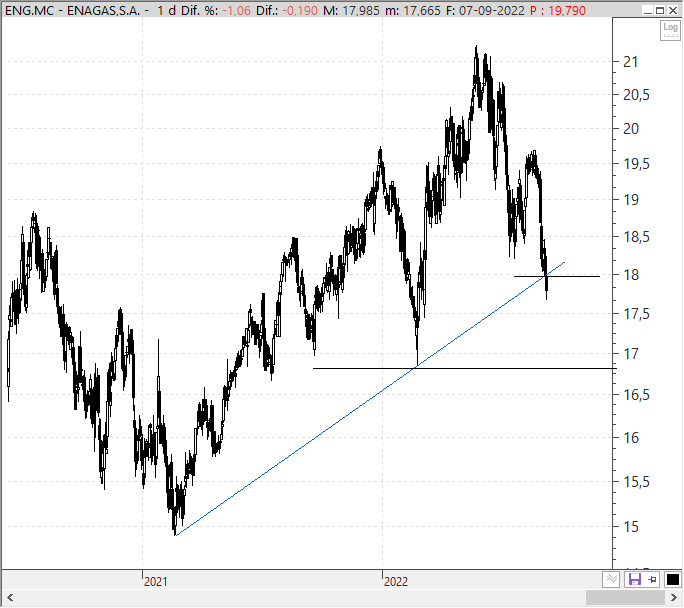This screenshot has height=608, width=684.
Task: Click the purple save floppy disk icon
Action: (634, 579)
